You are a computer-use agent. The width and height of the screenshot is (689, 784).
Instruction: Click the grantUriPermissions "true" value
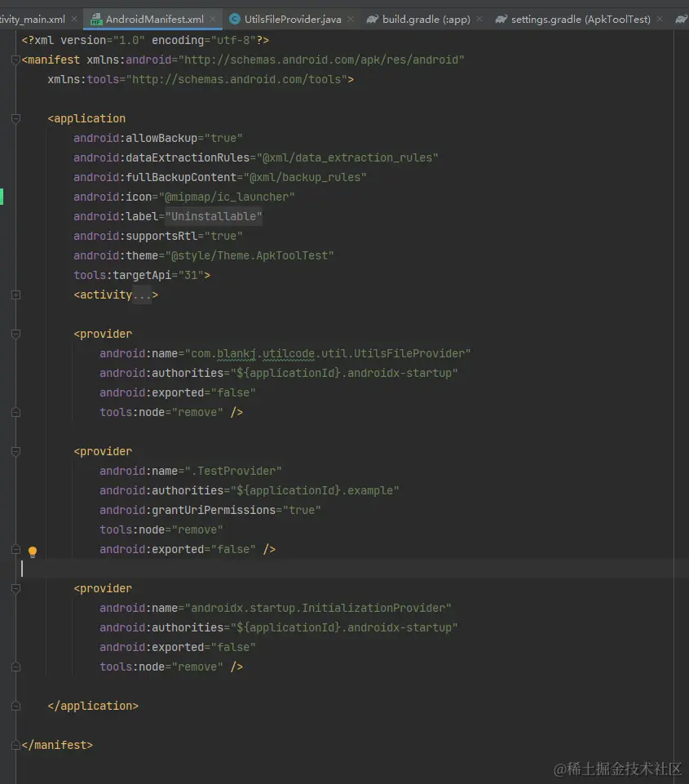click(302, 510)
